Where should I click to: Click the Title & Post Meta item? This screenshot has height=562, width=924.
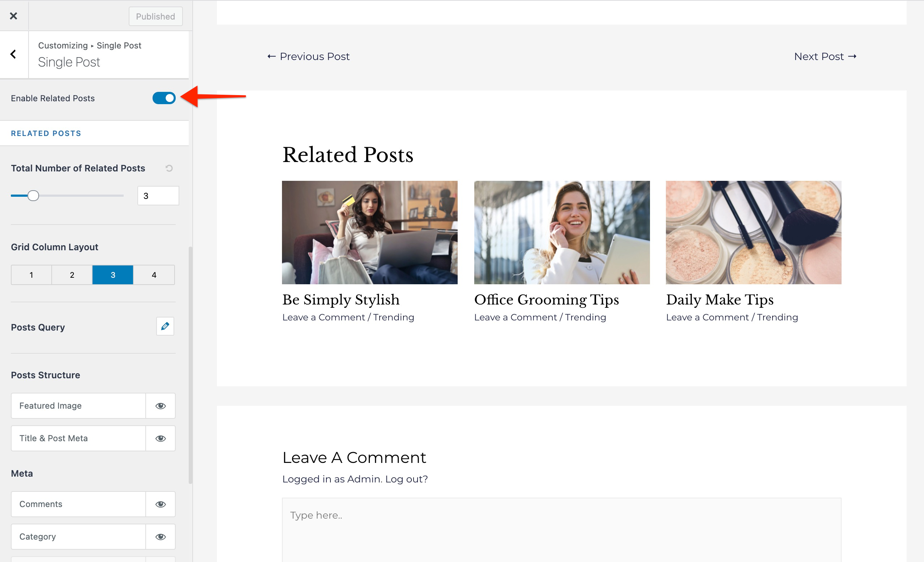[78, 438]
